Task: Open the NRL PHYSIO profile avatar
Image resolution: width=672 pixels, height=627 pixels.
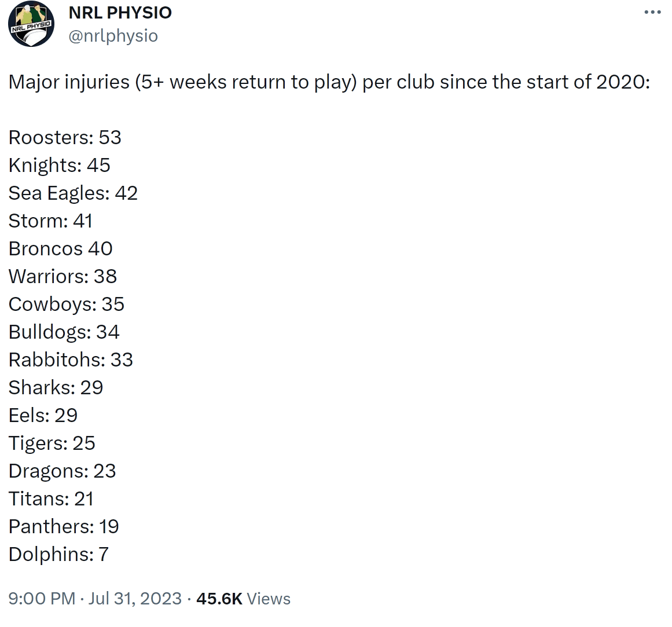Action: 31,24
